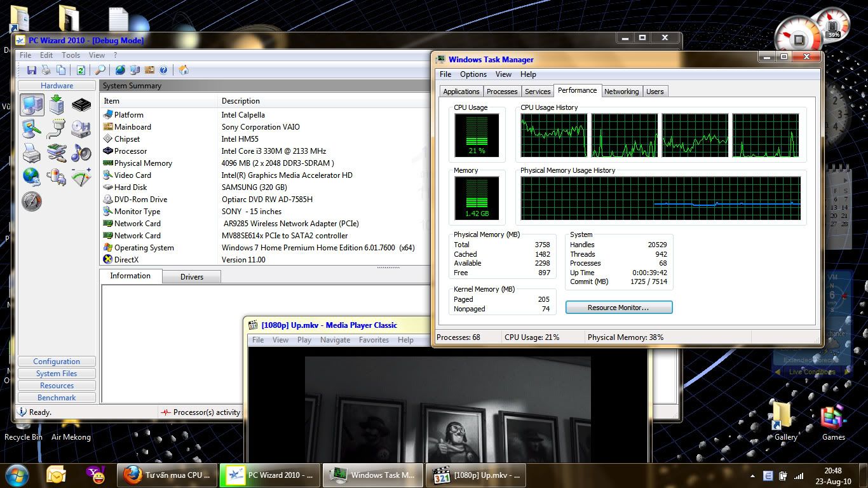Switch to Up.mkv Media Player taskbar button

coord(477,475)
